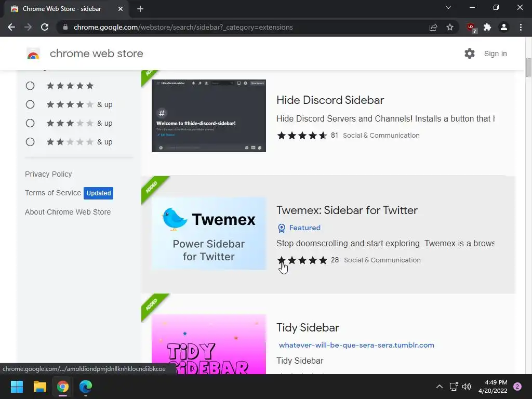532x399 pixels.
Task: Click the Featured badge icon
Action: [282, 228]
